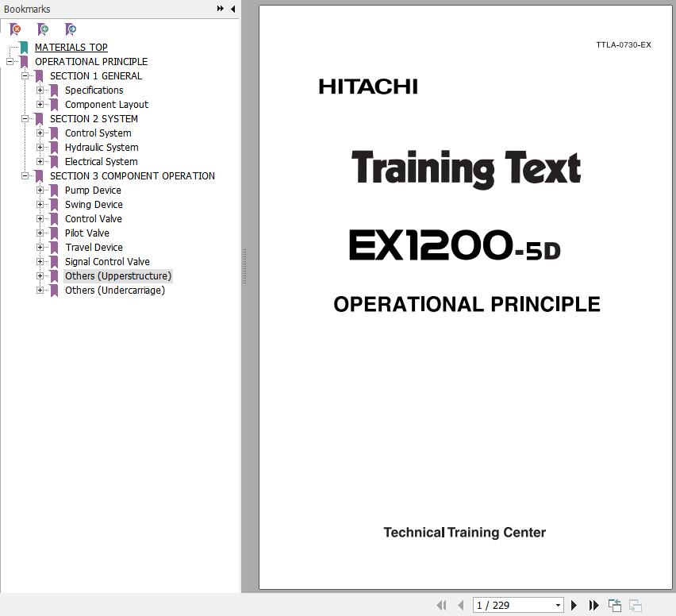
Task: Expand the Travel Device bookmark
Action: pos(40,247)
